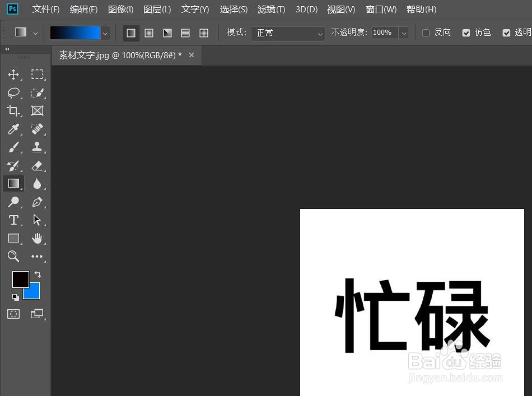Screen dimensions: 532x396
Task: Activate the Horizontal Type tool
Action: pos(13,220)
